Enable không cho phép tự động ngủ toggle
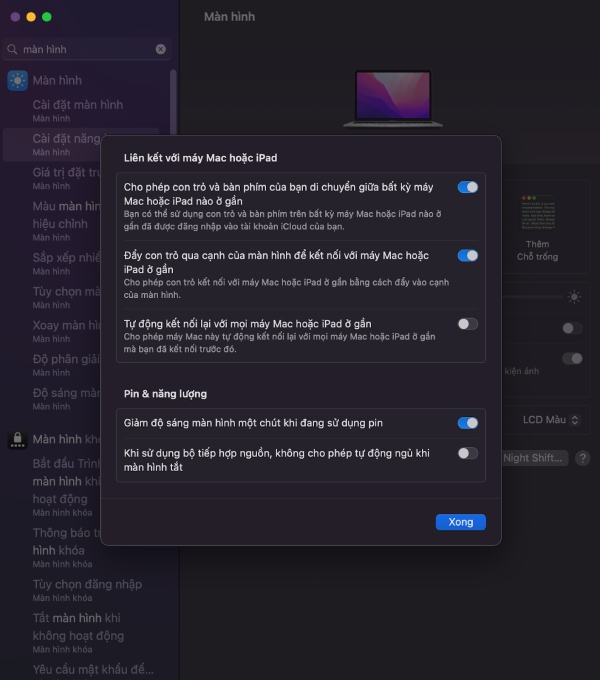 [468, 453]
